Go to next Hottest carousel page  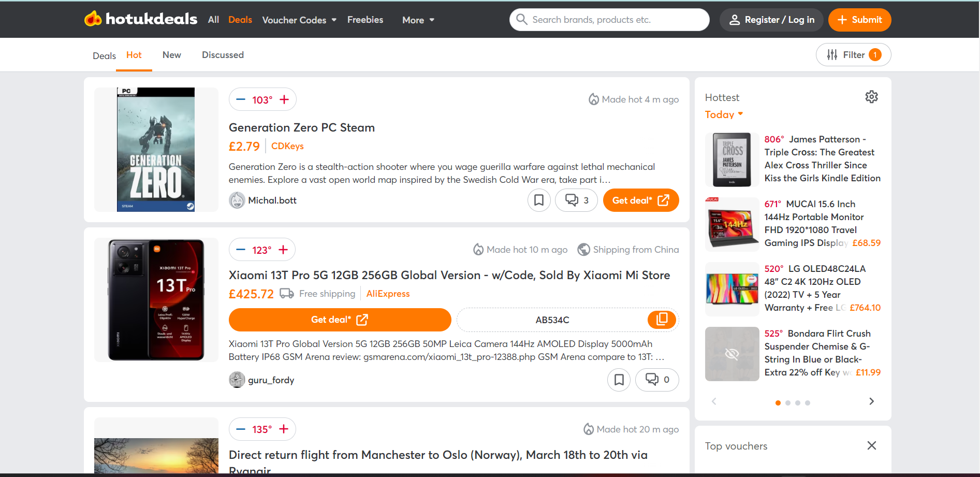pyautogui.click(x=872, y=401)
